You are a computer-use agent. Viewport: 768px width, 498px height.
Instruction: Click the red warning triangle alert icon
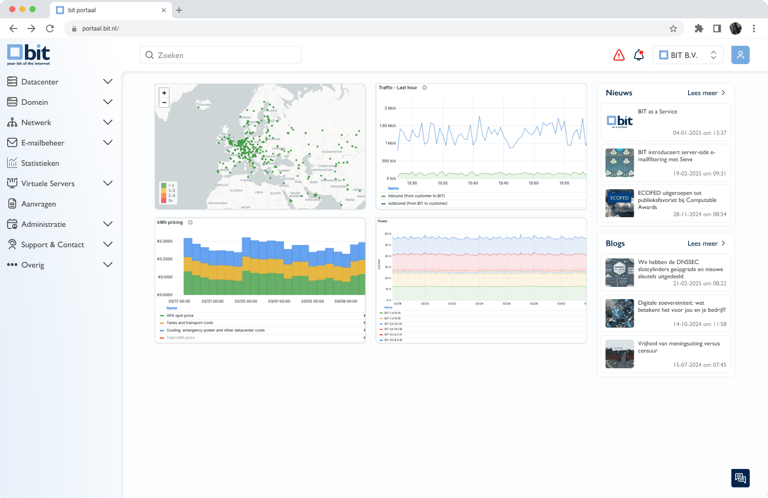click(619, 55)
